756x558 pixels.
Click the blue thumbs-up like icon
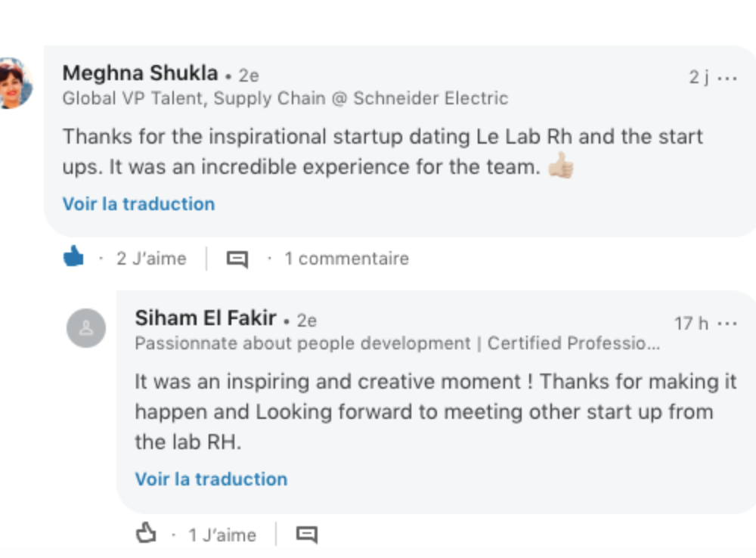coord(73,258)
